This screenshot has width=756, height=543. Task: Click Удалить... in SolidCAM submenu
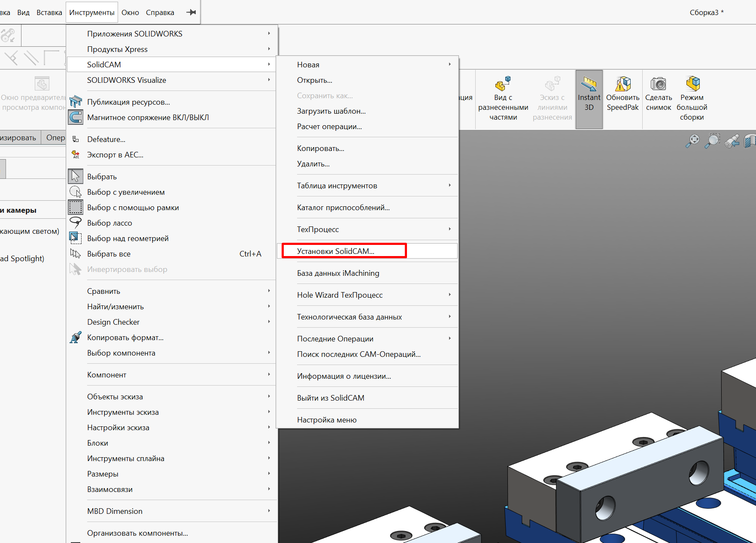pos(367,164)
